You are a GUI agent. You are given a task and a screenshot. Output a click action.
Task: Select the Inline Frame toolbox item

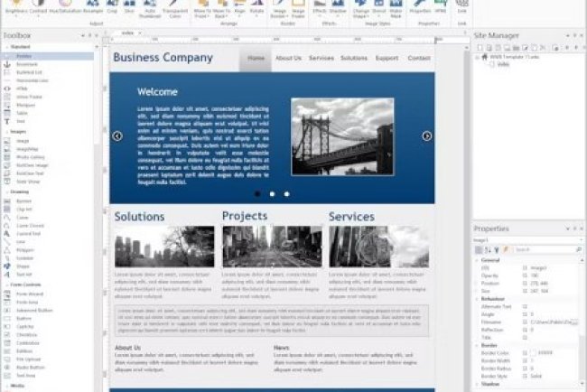point(29,97)
